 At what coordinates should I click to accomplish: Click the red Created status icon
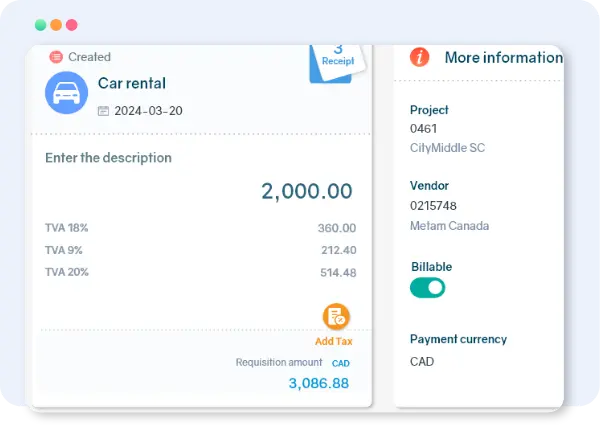pos(56,57)
